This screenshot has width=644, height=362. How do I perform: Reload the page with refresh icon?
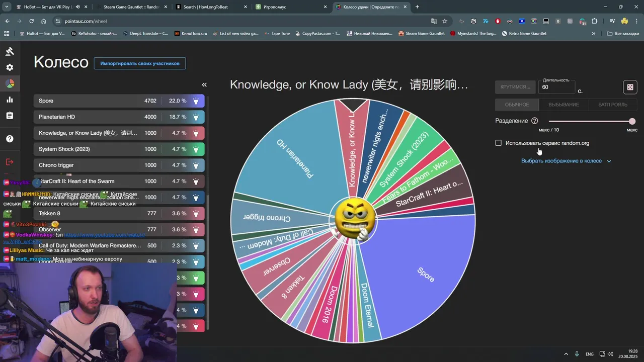point(31,21)
